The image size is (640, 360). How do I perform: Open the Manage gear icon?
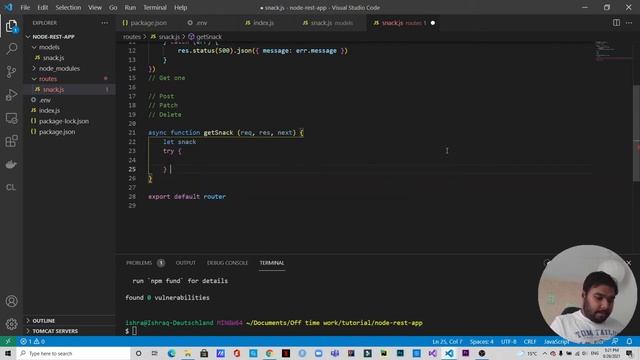11,324
